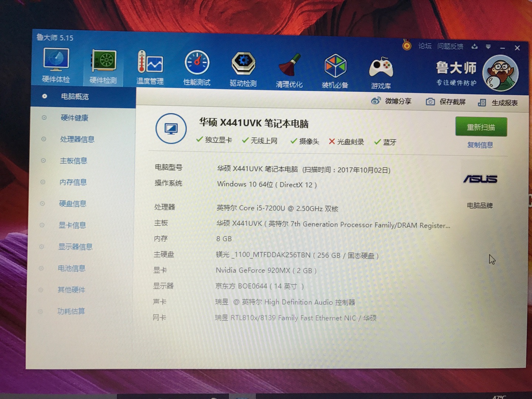The width and height of the screenshot is (532, 399).
Task: Click the Nvidia GeForce 920MX value
Action: (266, 270)
